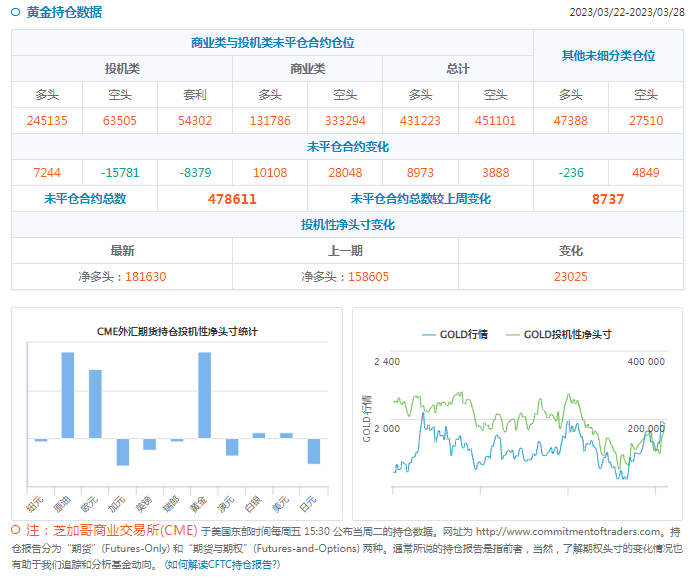Select the open interest total 478611
The image size is (700, 582).
[x=232, y=199]
